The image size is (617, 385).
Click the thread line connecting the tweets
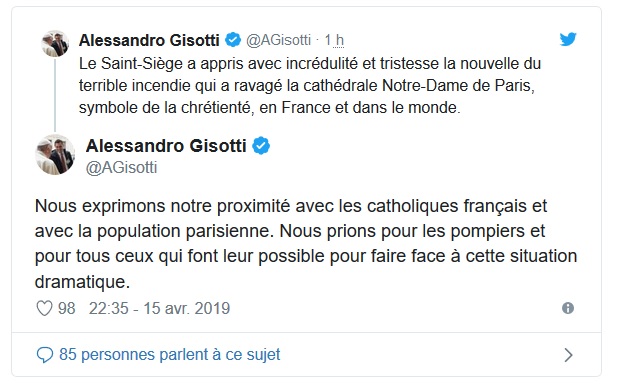(x=55, y=95)
